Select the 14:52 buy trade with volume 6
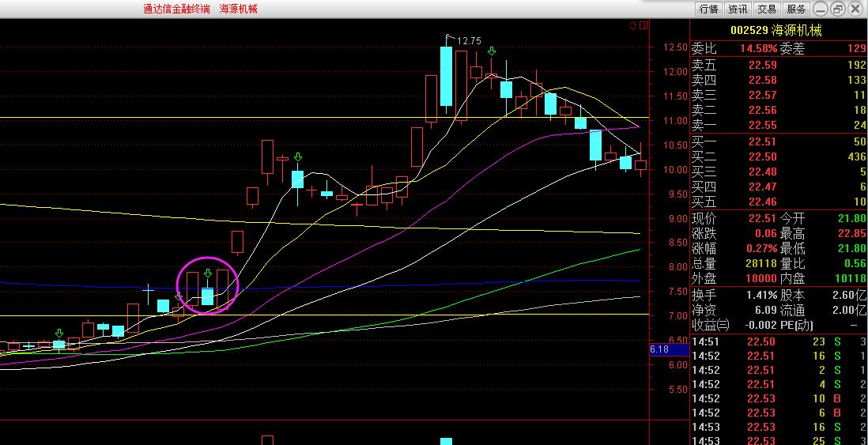The height and width of the screenshot is (445, 868). [779, 413]
